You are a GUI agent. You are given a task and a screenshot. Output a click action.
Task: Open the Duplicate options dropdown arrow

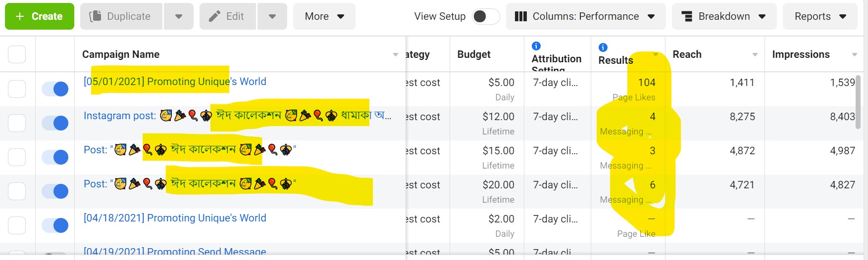tap(178, 16)
